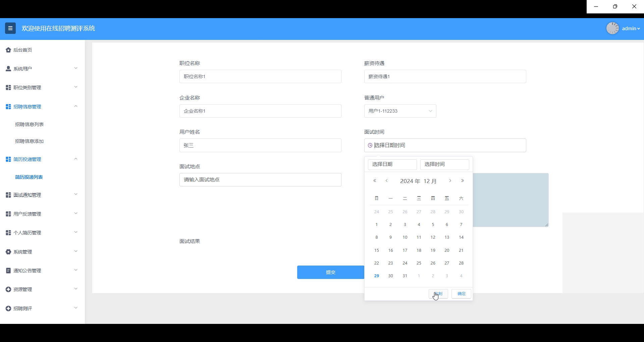Open the 通知公告管理 menu label
The image size is (644, 342).
[27, 271]
